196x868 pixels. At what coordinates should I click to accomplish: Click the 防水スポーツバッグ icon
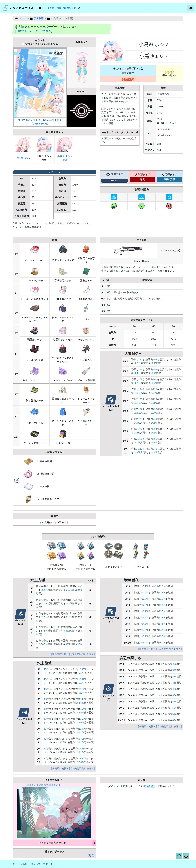click(62, 249)
